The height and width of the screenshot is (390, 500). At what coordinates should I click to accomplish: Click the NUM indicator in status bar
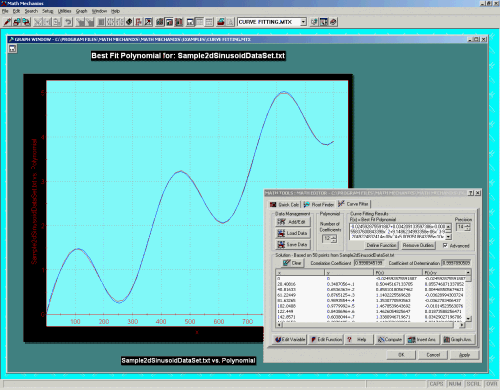(x=455, y=384)
